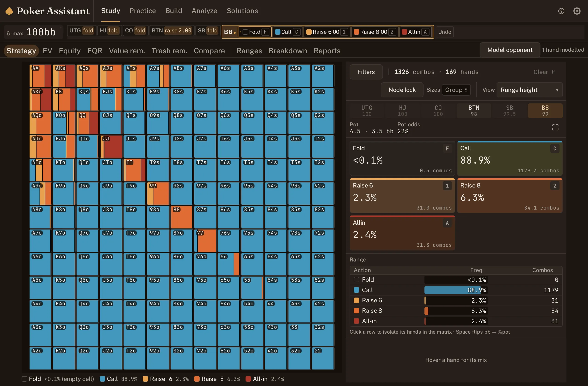This screenshot has width=588, height=386.
Task: Open the help question-mark icon
Action: [561, 11]
